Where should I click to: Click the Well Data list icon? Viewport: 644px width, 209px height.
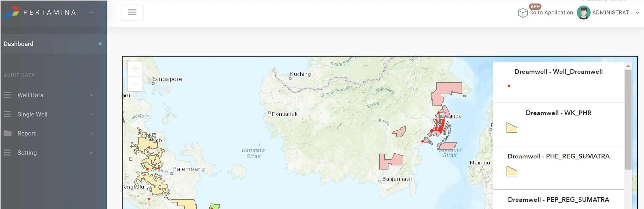pos(7,95)
